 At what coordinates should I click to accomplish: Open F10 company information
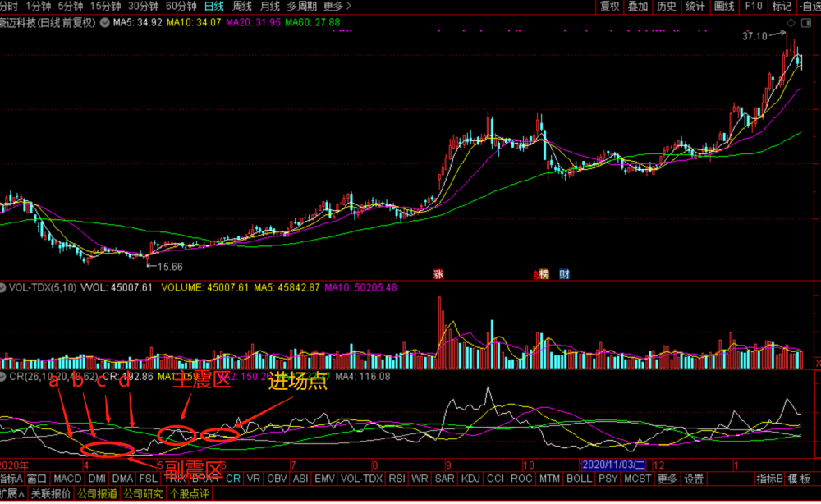[754, 7]
